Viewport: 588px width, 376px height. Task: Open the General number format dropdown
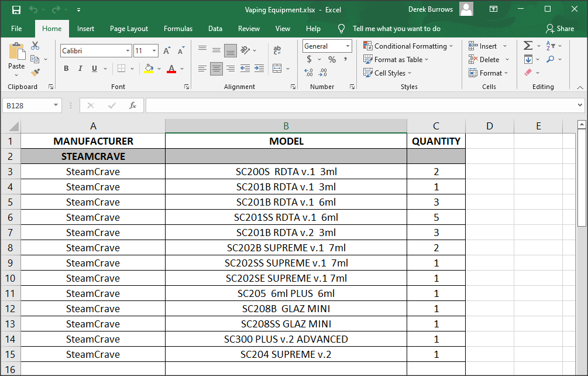click(348, 46)
